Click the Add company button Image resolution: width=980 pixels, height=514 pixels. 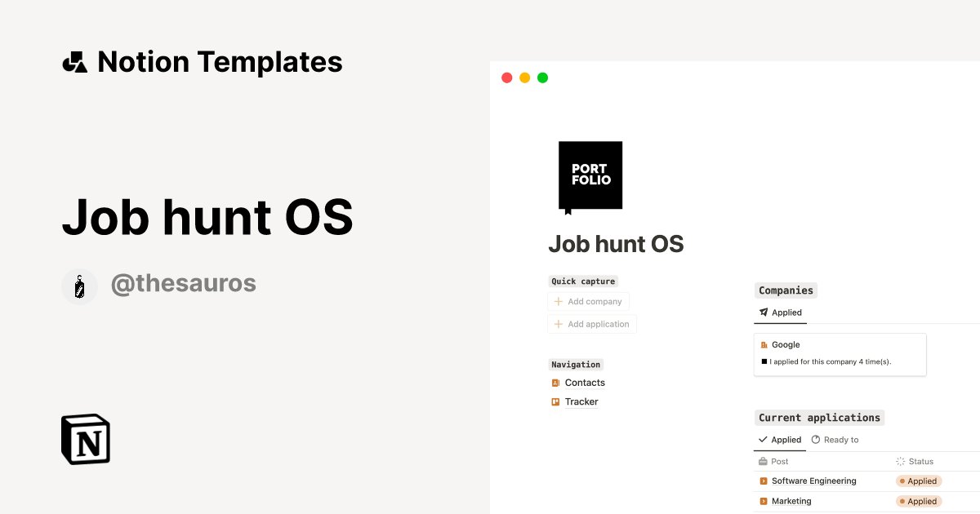588,301
